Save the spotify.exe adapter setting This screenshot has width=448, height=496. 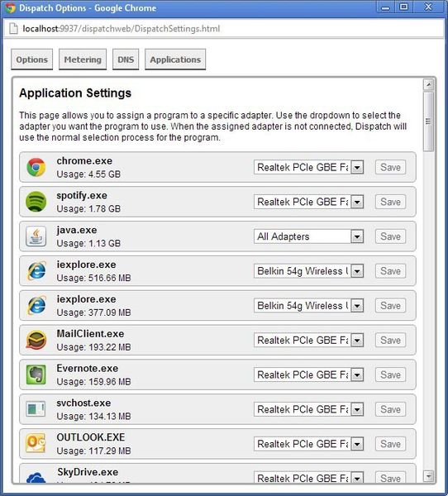[390, 202]
